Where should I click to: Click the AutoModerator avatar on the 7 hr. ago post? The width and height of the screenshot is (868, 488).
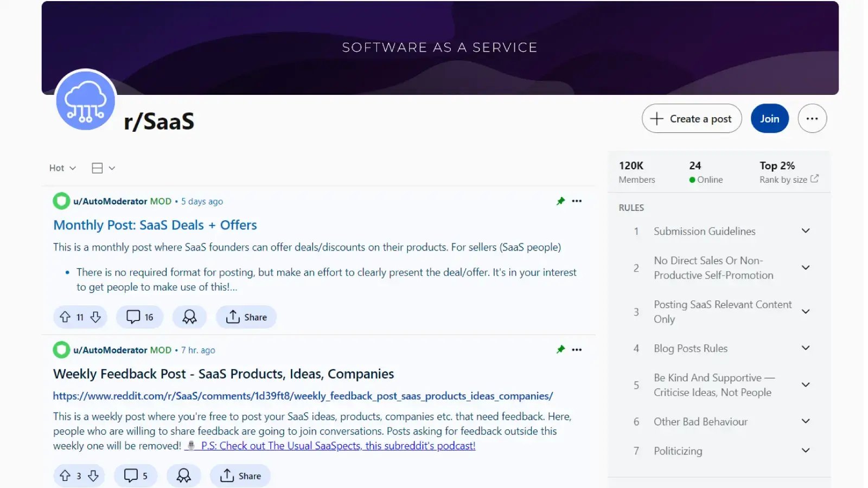(x=61, y=350)
